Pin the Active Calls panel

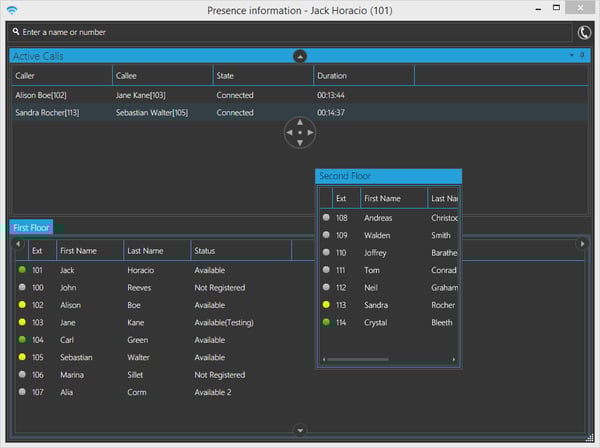click(582, 55)
